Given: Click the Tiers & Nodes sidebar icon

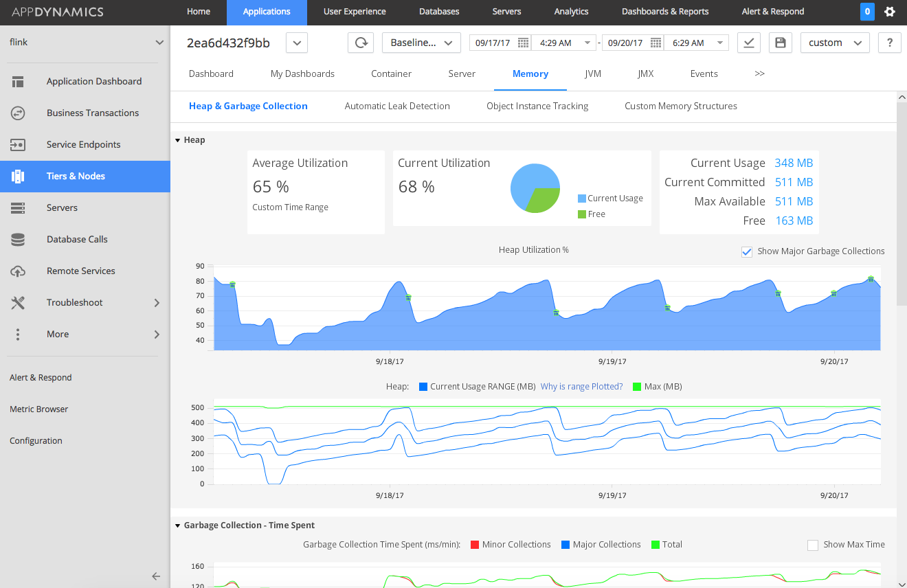Looking at the screenshot, I should click(18, 177).
